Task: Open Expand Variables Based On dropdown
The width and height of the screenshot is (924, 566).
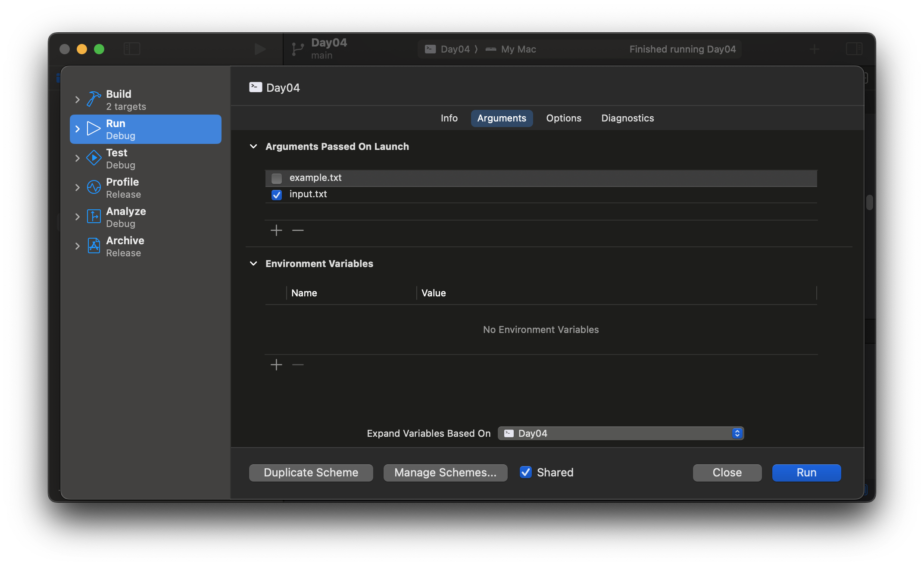Action: coord(621,433)
